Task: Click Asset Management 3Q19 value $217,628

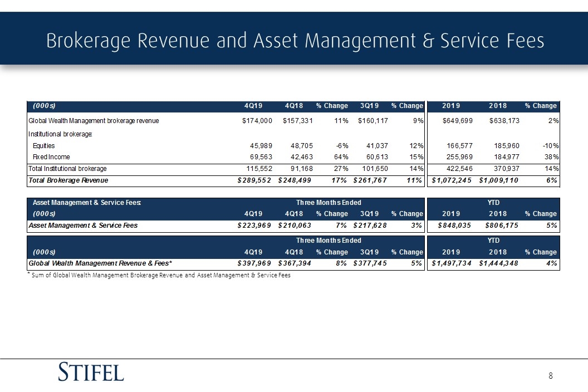Action: tap(370, 226)
